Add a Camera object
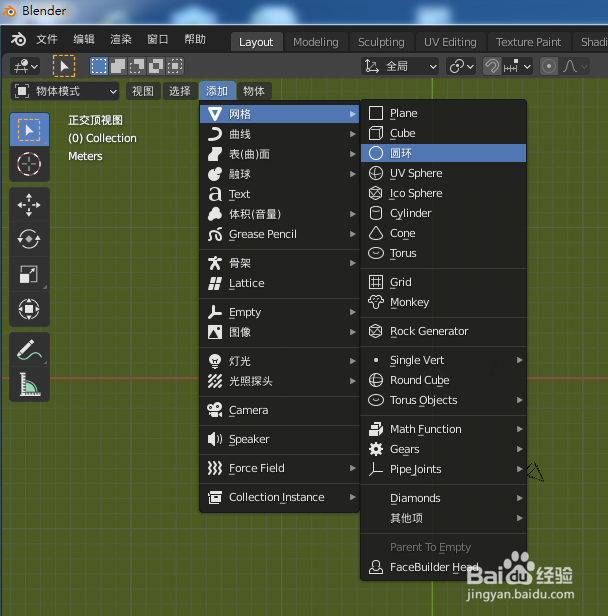The width and height of the screenshot is (608, 616). (x=279, y=410)
